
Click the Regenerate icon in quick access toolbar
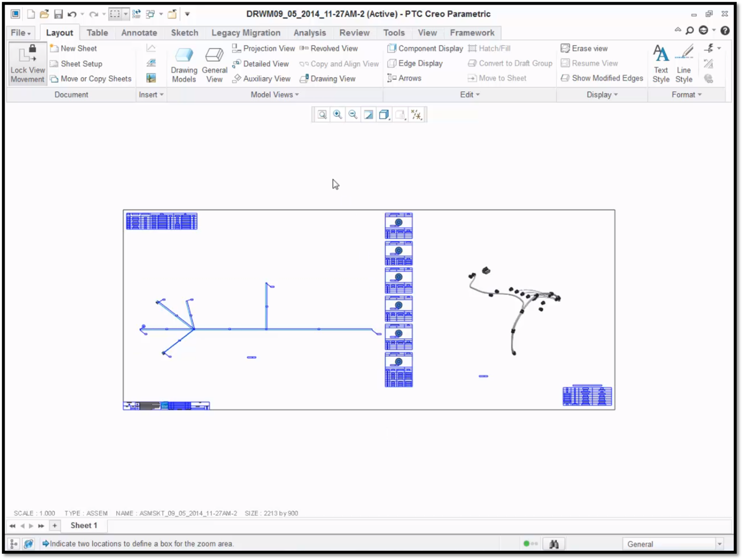click(137, 14)
